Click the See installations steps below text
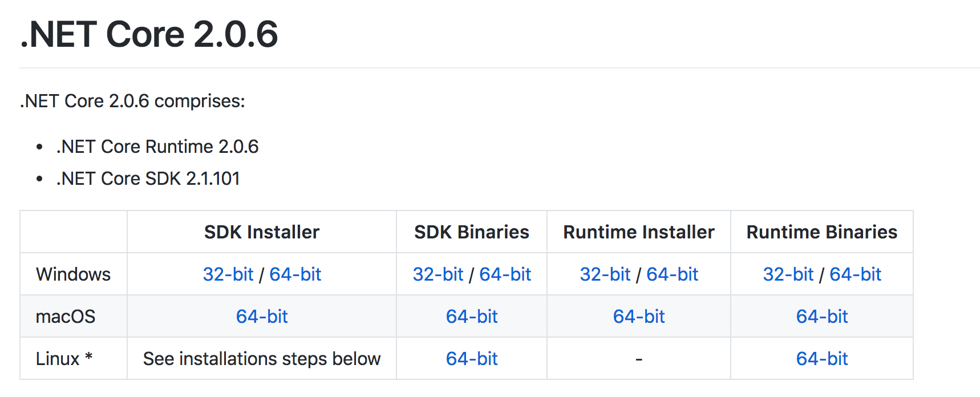 [262, 359]
